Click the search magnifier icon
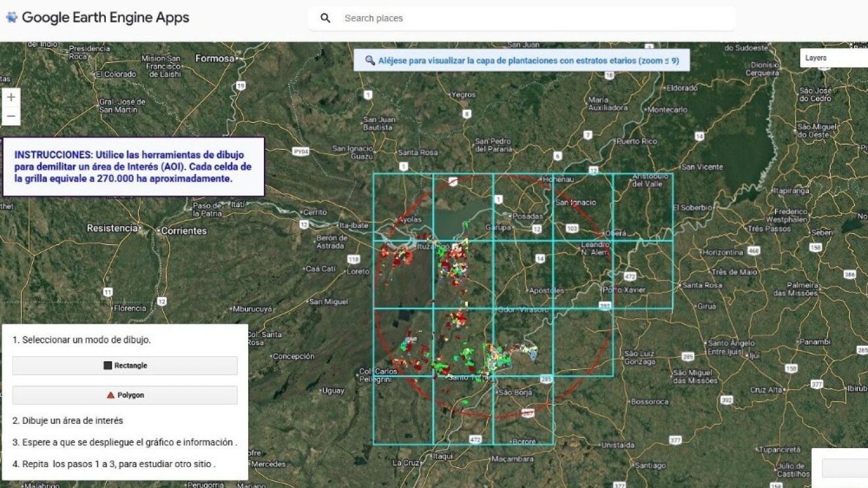The image size is (868, 488). (x=325, y=18)
